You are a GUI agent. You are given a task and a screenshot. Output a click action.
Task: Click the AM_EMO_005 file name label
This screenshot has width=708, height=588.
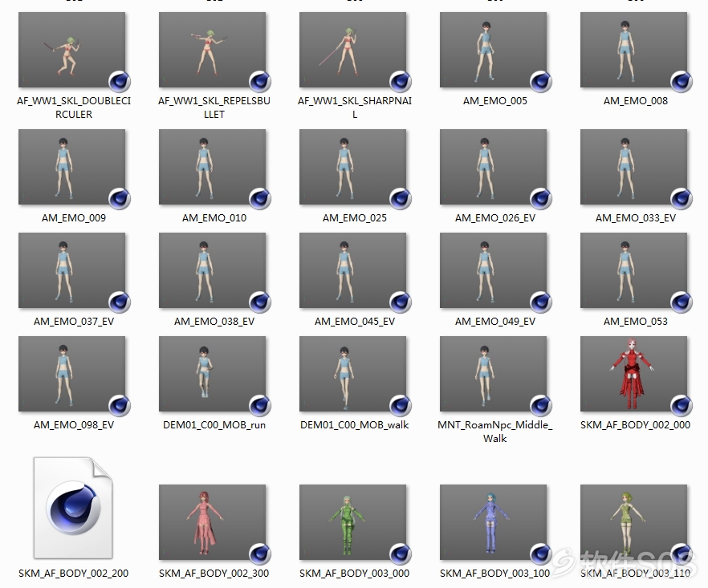494,100
